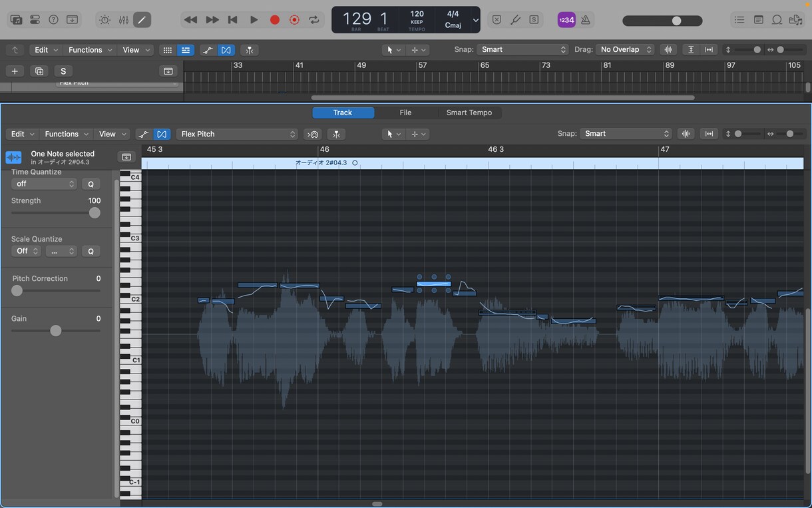The image size is (812, 508).
Task: Toggle the purple count-in 1234 button
Action: 566,20
